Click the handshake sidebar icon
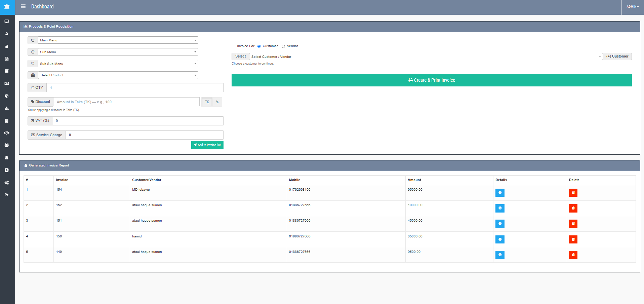The width and height of the screenshot is (644, 304). [7, 133]
